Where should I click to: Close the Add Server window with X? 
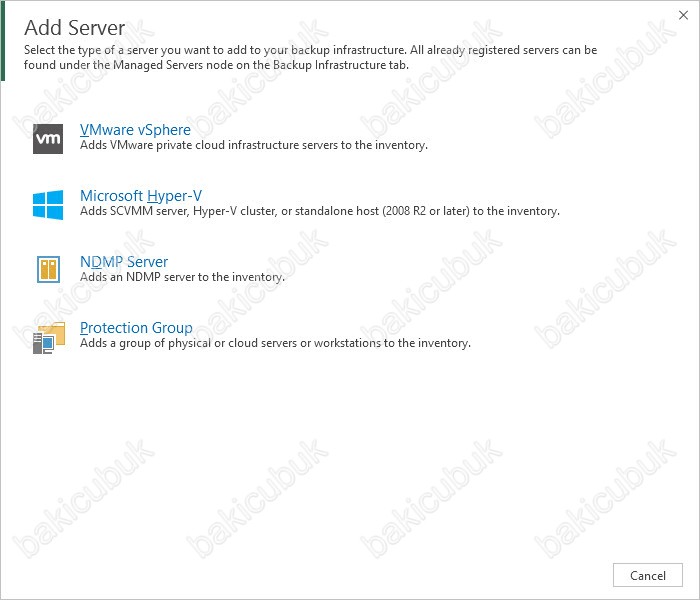click(683, 15)
